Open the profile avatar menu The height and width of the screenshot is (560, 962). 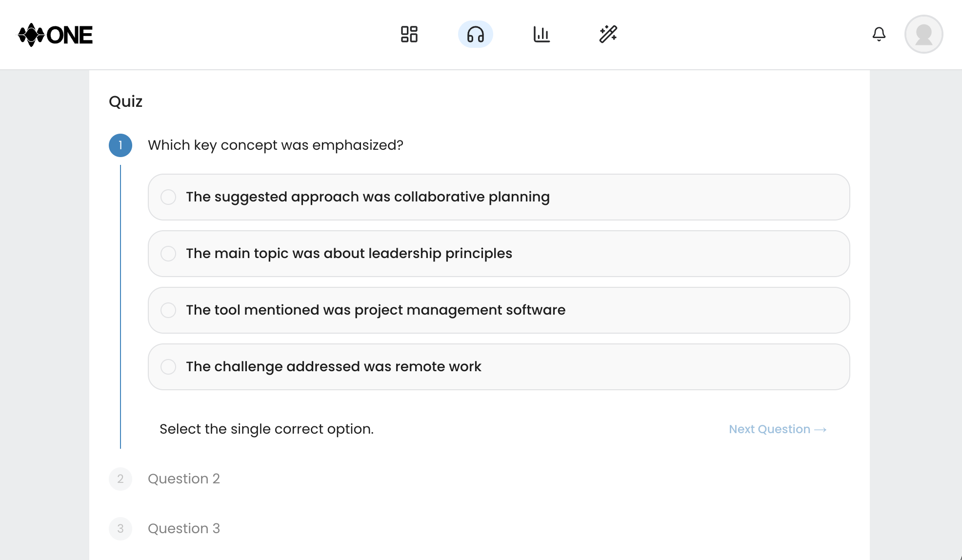[x=923, y=35]
